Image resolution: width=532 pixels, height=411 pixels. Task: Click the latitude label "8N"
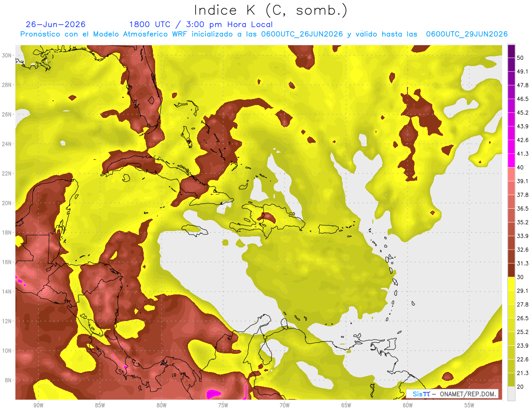8,380
